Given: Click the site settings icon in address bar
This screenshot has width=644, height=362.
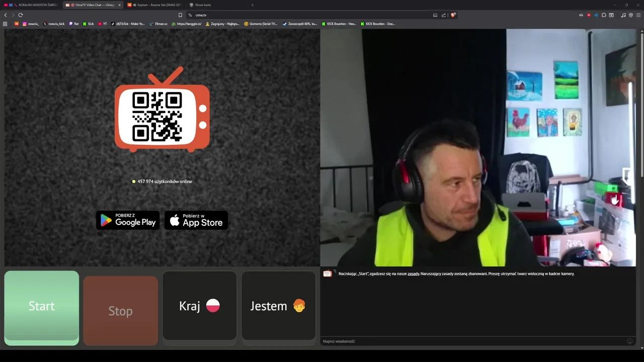Looking at the screenshot, I should tap(190, 15).
